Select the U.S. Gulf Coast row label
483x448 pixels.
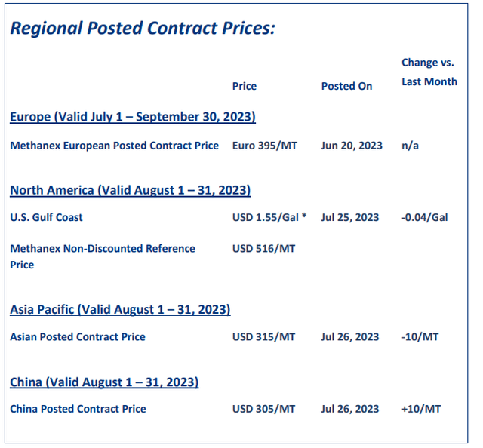click(46, 217)
